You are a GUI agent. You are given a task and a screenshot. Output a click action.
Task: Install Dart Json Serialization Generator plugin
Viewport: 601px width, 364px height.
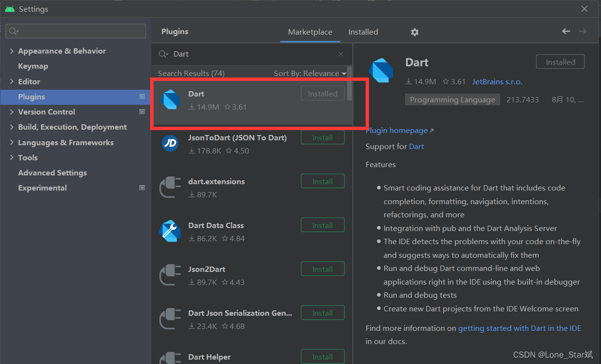pyautogui.click(x=323, y=313)
